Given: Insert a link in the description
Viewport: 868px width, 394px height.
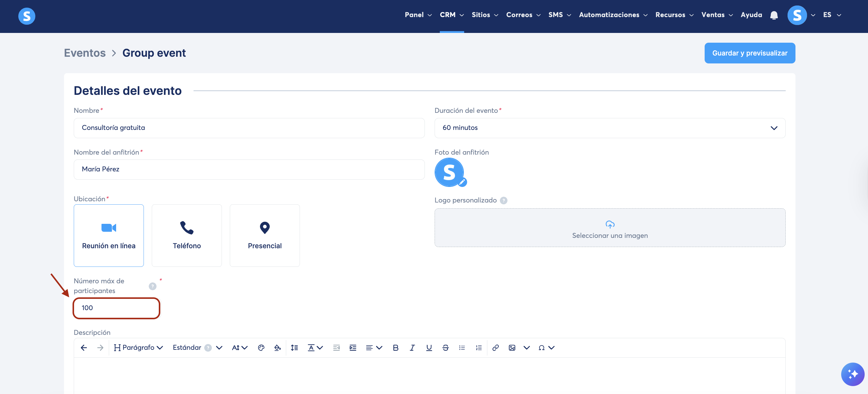Looking at the screenshot, I should point(495,348).
